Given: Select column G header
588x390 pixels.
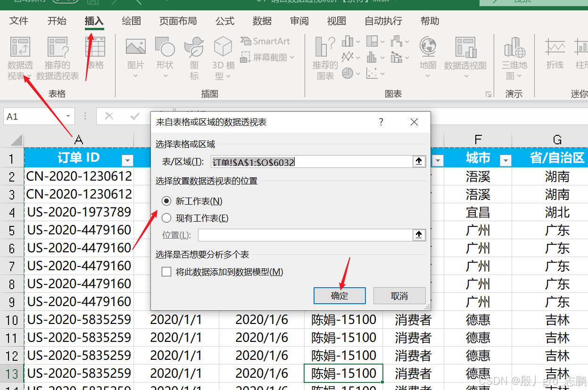Looking at the screenshot, I should [x=557, y=140].
